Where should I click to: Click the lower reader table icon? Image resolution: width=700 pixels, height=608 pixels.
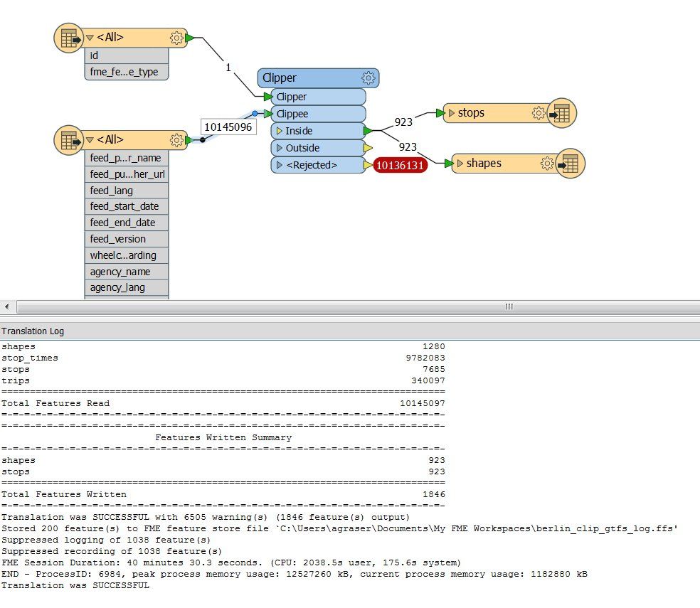(69, 140)
